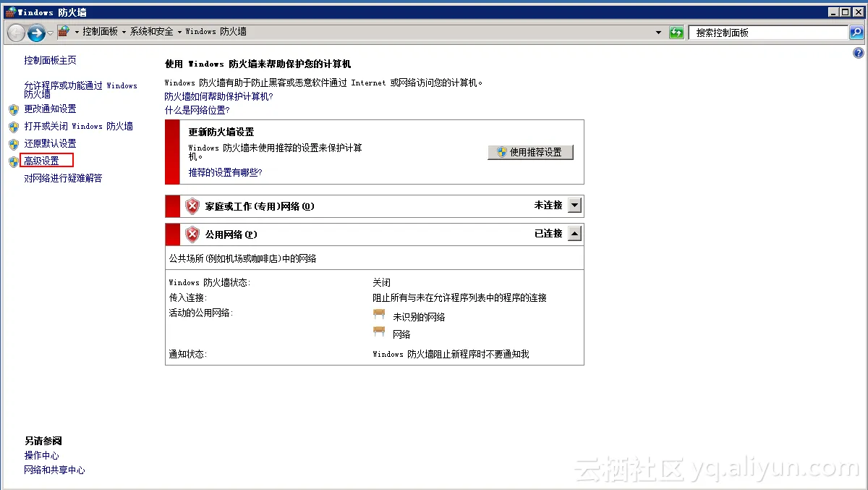The image size is (868, 490).
Task: Go forward with the Forward arrow button
Action: pyautogui.click(x=36, y=33)
